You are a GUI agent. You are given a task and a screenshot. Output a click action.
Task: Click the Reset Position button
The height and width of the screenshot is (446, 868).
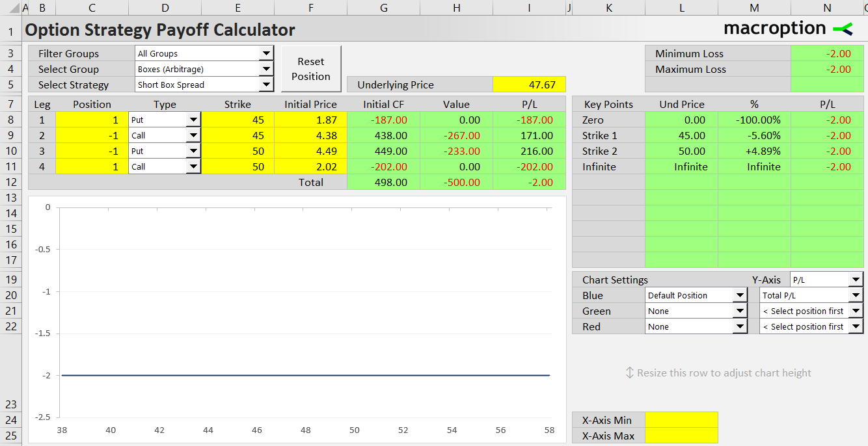(311, 69)
